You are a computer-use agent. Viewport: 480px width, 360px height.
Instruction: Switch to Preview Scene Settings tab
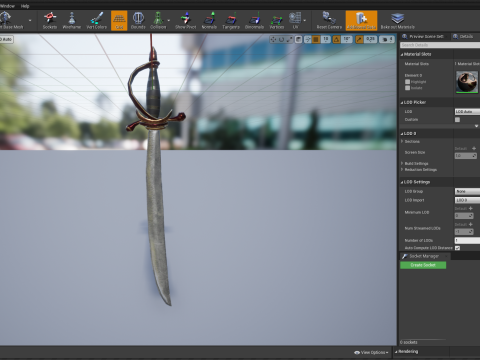423,36
